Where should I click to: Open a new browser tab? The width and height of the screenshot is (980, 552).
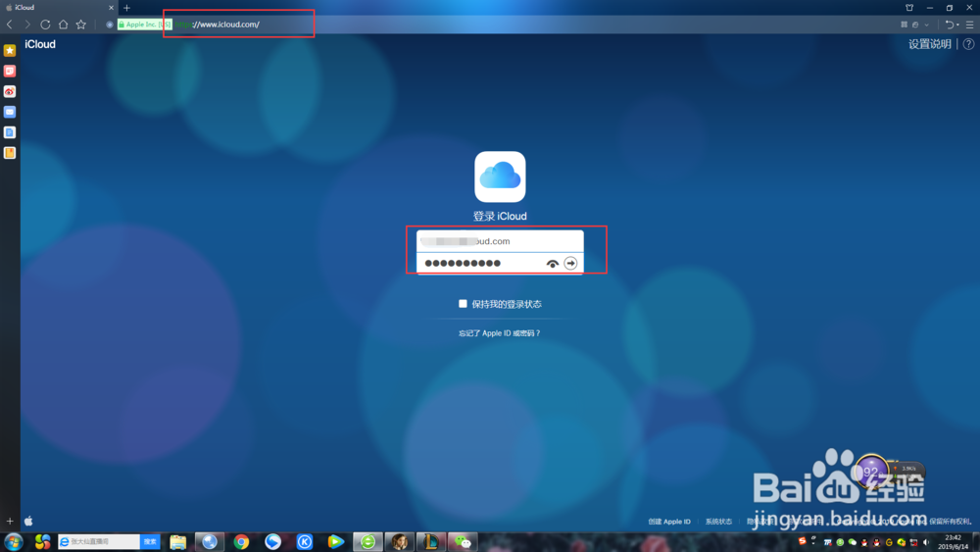[126, 8]
